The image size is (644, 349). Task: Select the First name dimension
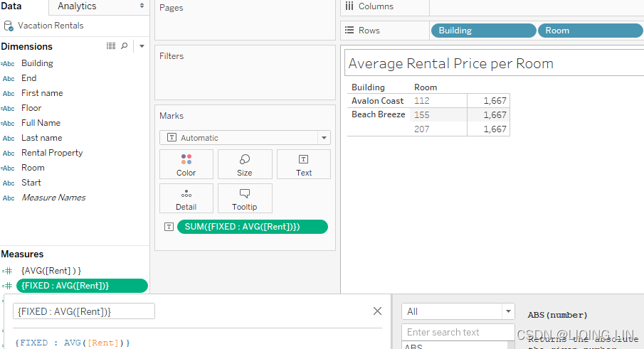click(42, 93)
